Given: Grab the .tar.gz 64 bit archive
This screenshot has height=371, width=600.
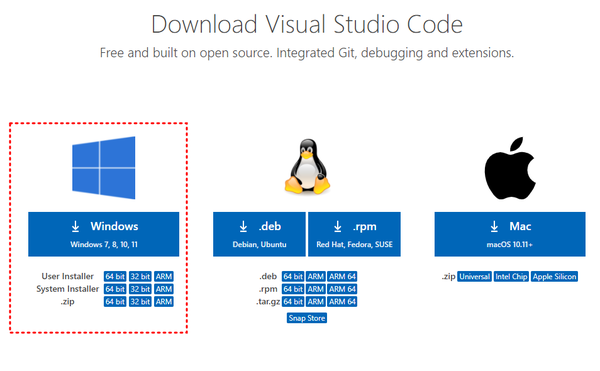Looking at the screenshot, I should [x=293, y=301].
